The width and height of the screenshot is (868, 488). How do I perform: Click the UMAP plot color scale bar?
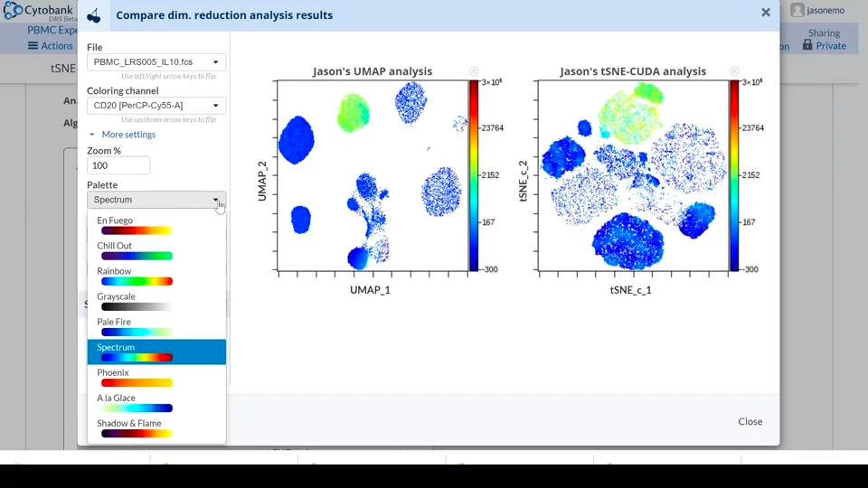tap(474, 176)
